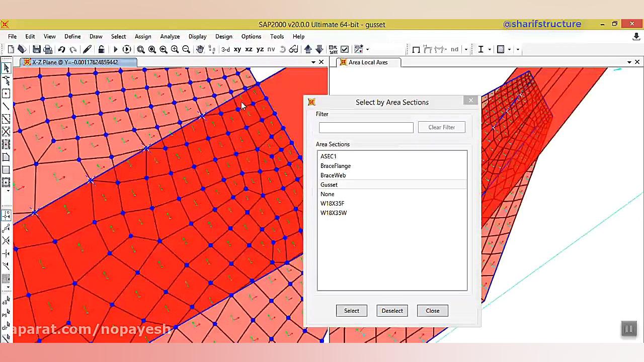Click into the Filter text field
Image resolution: width=644 pixels, height=362 pixels.
(366, 128)
